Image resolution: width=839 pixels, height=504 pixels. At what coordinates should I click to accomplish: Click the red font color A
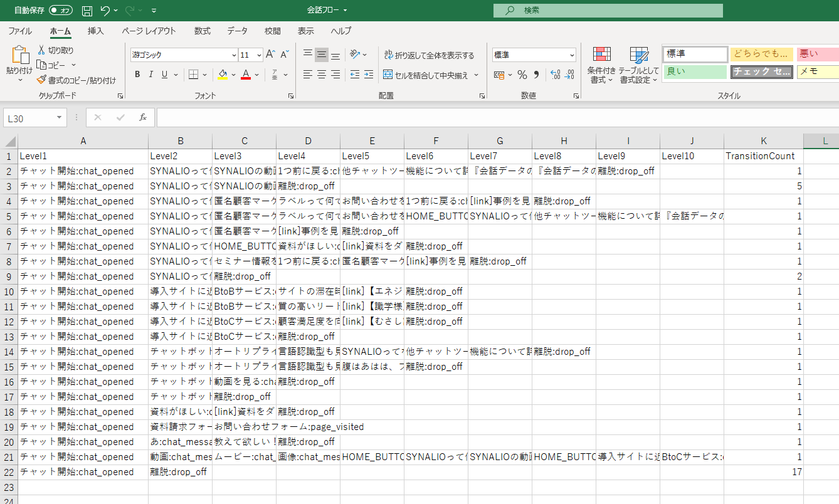[246, 75]
